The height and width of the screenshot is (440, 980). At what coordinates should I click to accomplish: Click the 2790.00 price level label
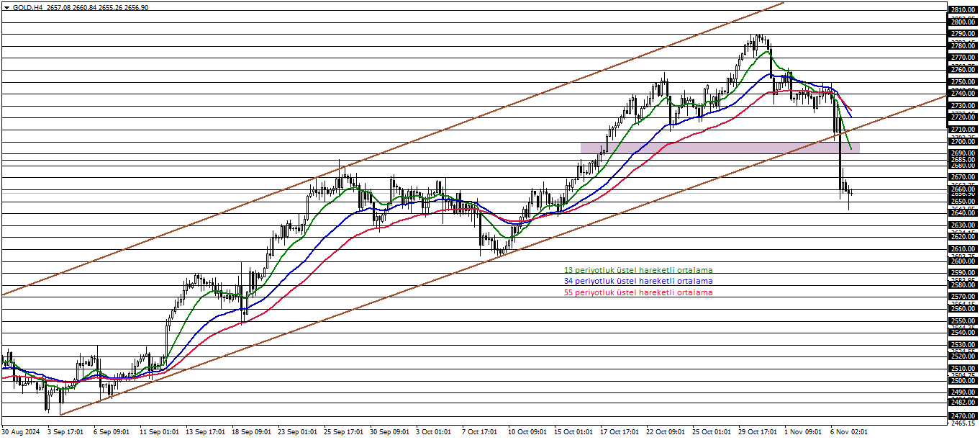963,34
